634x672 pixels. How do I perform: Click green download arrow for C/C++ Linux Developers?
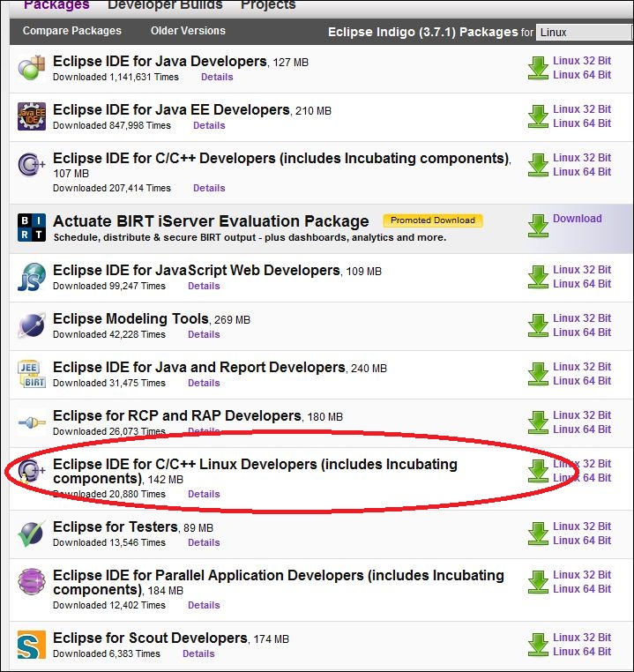pyautogui.click(x=538, y=471)
